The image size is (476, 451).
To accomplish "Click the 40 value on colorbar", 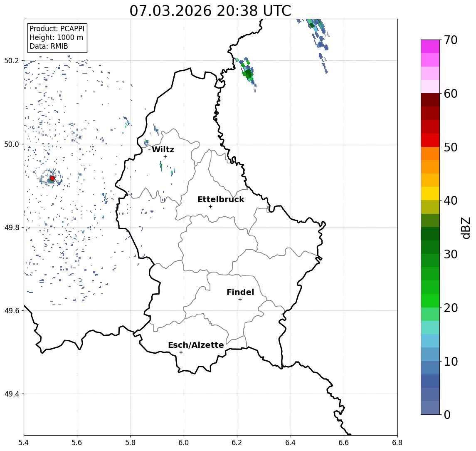I will tap(451, 200).
